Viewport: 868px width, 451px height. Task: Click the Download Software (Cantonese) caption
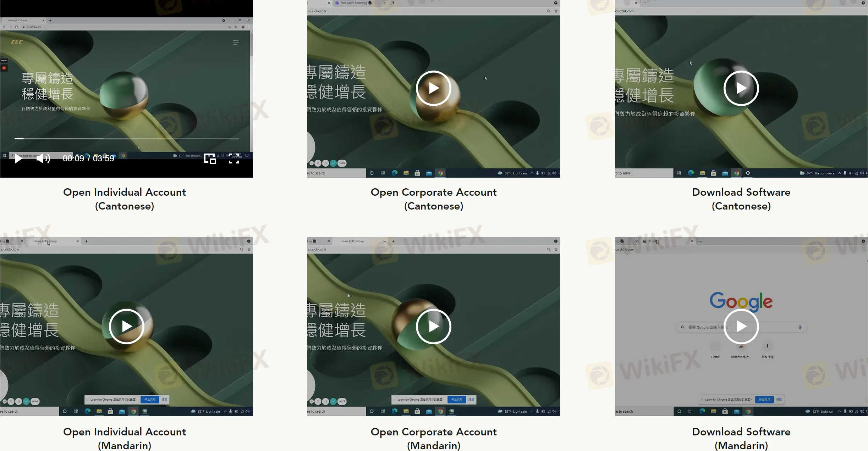point(741,199)
